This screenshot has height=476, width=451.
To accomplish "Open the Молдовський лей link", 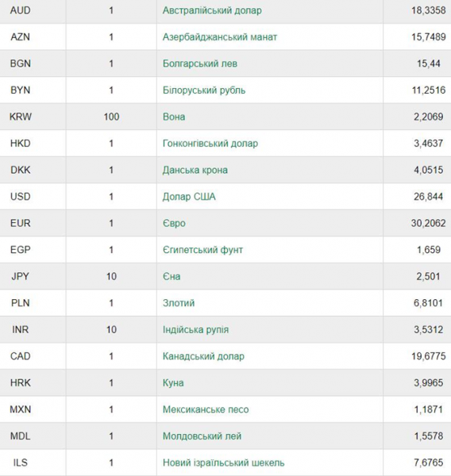I will click(x=202, y=436).
